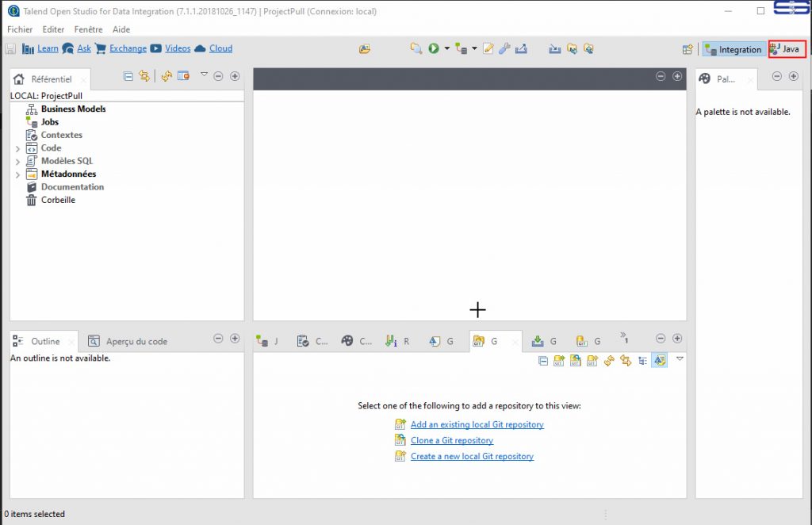Click the Save disk icon in toolbar
This screenshot has height=525, width=812.
coord(10,48)
